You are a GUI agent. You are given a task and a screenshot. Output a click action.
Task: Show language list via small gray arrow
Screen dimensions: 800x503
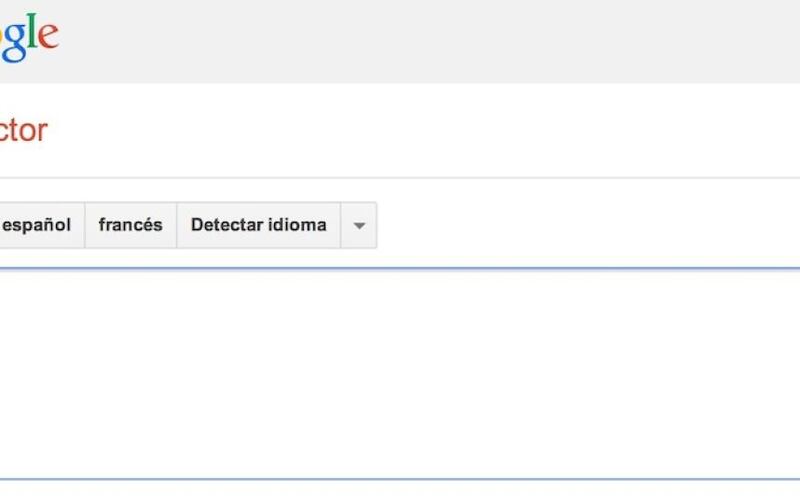[x=359, y=225]
